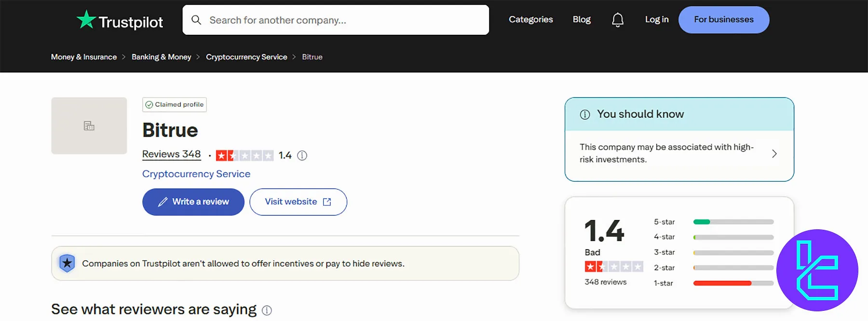The image size is (868, 321).
Task: Click the pencil icon on Write a review
Action: point(163,202)
